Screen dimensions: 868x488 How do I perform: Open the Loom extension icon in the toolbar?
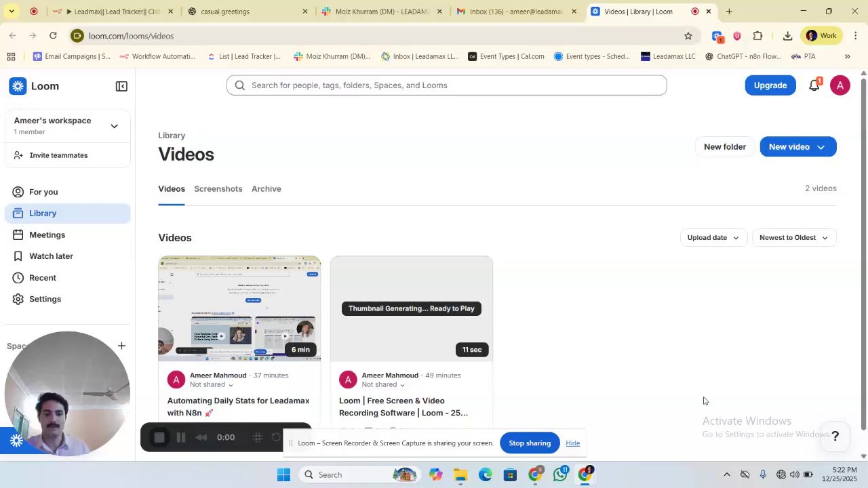pyautogui.click(x=717, y=36)
